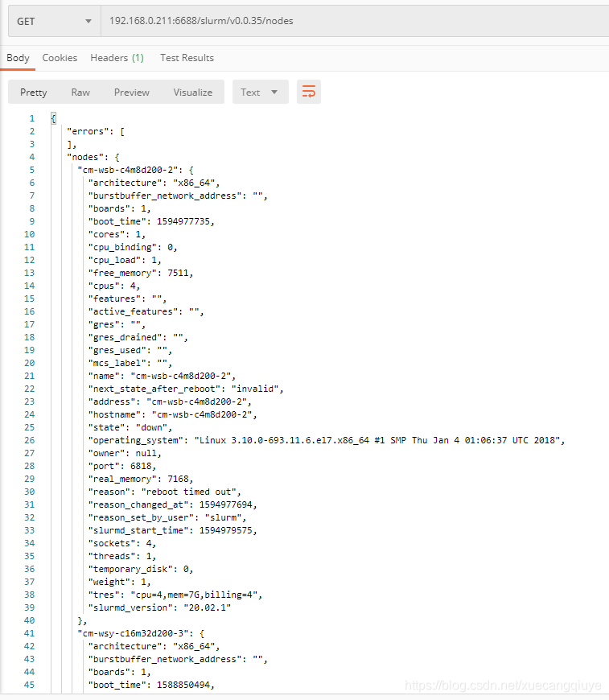Select the Visualize view
Image resolution: width=609 pixels, height=700 pixels.
tap(193, 92)
